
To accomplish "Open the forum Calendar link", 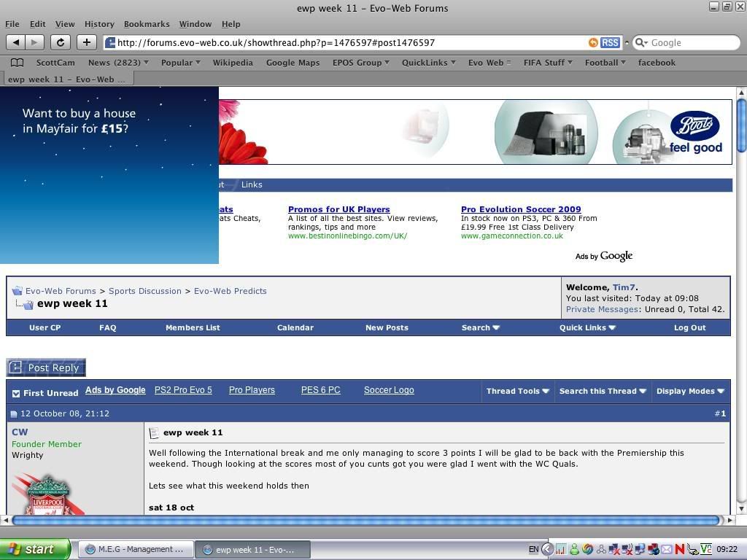I will click(x=295, y=327).
